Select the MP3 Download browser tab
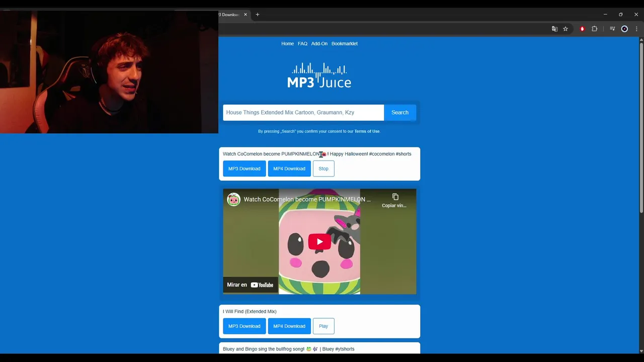Image resolution: width=644 pixels, height=362 pixels. (230, 15)
